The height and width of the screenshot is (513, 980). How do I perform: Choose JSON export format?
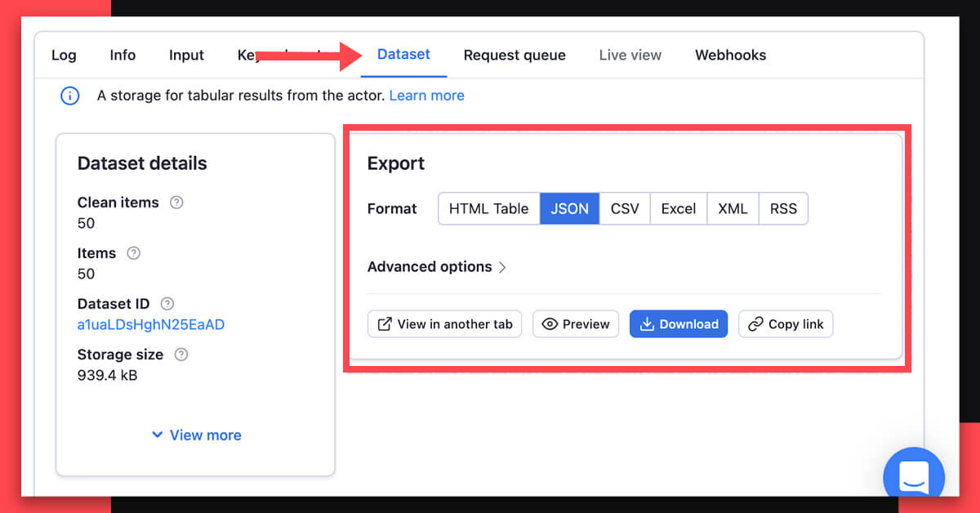click(x=569, y=208)
